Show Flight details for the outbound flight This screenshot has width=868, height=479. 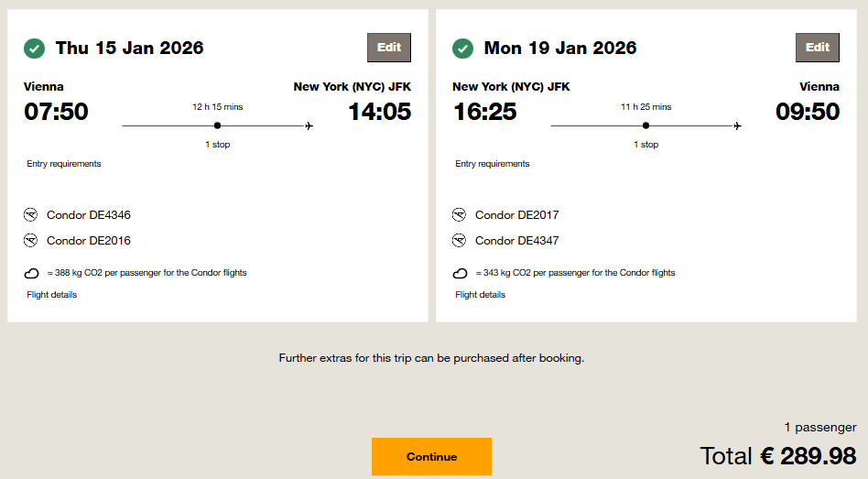point(52,295)
